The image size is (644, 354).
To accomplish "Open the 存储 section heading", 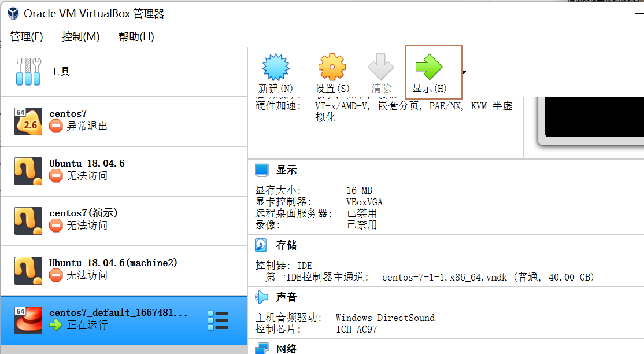I will (x=286, y=245).
